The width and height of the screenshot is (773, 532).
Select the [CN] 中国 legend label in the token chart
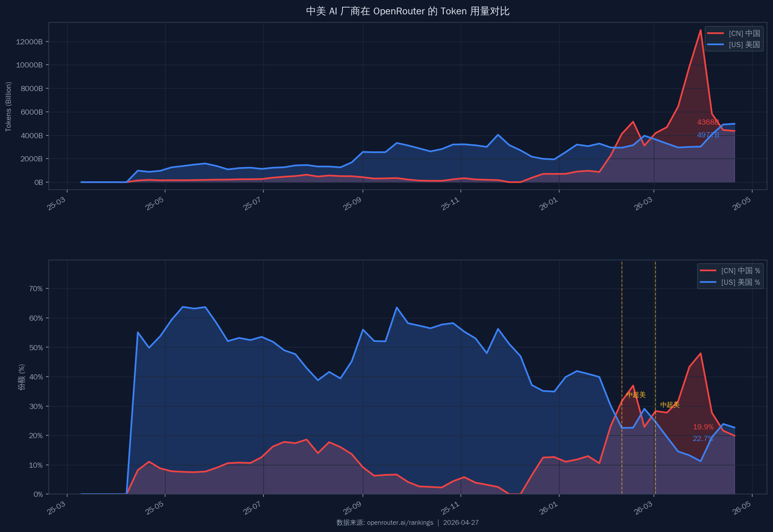744,34
